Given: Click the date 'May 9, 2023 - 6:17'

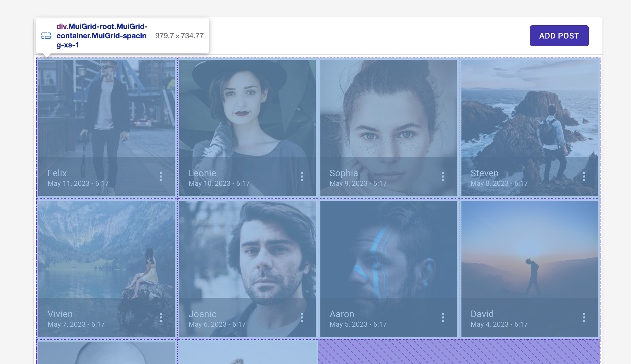Looking at the screenshot, I should (x=358, y=183).
